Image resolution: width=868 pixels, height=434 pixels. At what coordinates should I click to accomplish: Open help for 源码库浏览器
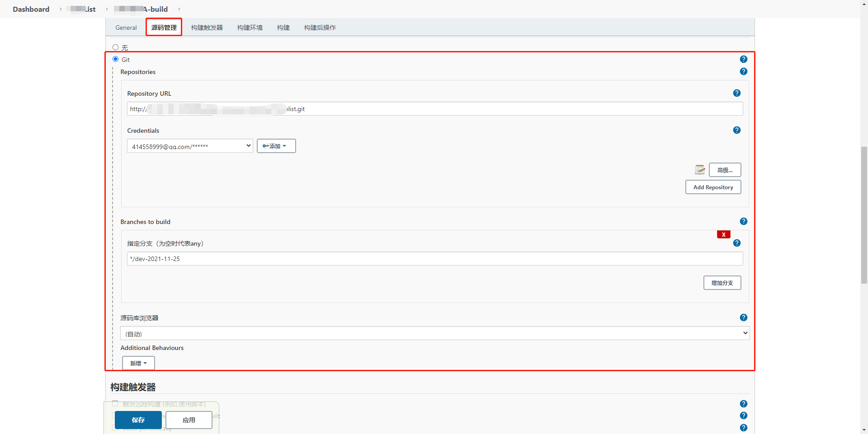pos(743,317)
